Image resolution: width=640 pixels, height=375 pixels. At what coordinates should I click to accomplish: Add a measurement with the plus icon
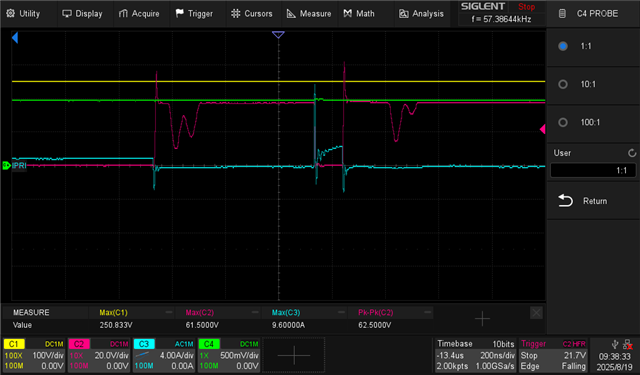point(482,319)
